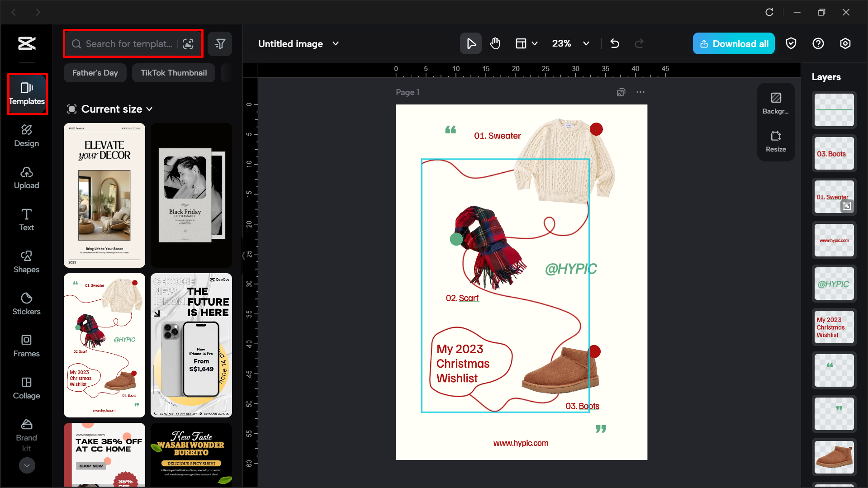Image resolution: width=868 pixels, height=488 pixels.
Task: Activate the select pointer tool
Action: coord(471,44)
